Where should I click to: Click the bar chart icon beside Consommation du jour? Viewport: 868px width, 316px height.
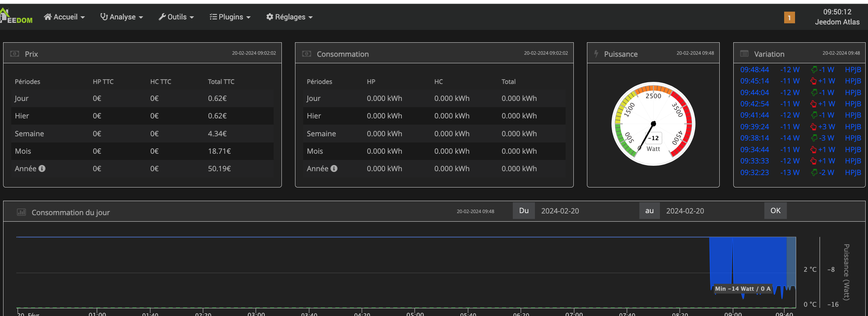[x=21, y=212]
